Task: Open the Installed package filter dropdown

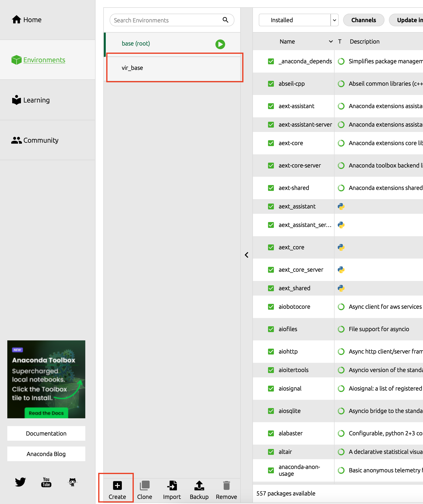Action: 298,20
